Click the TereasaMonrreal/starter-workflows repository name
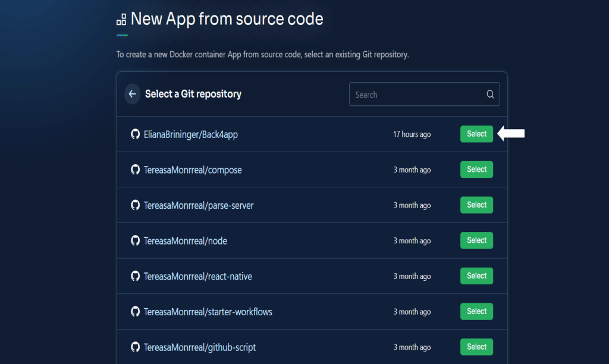Screen dimensions: 609x364 pos(208,312)
